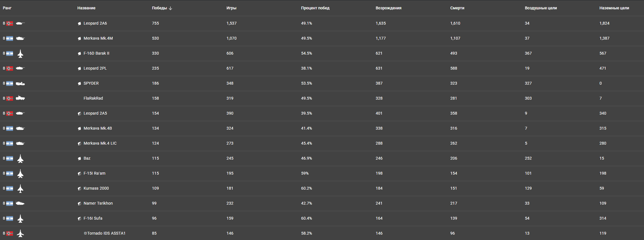The width and height of the screenshot is (644, 240).
Task: Click the leaf icon beside Merkava Mk.4 LIC
Action: coord(80,143)
